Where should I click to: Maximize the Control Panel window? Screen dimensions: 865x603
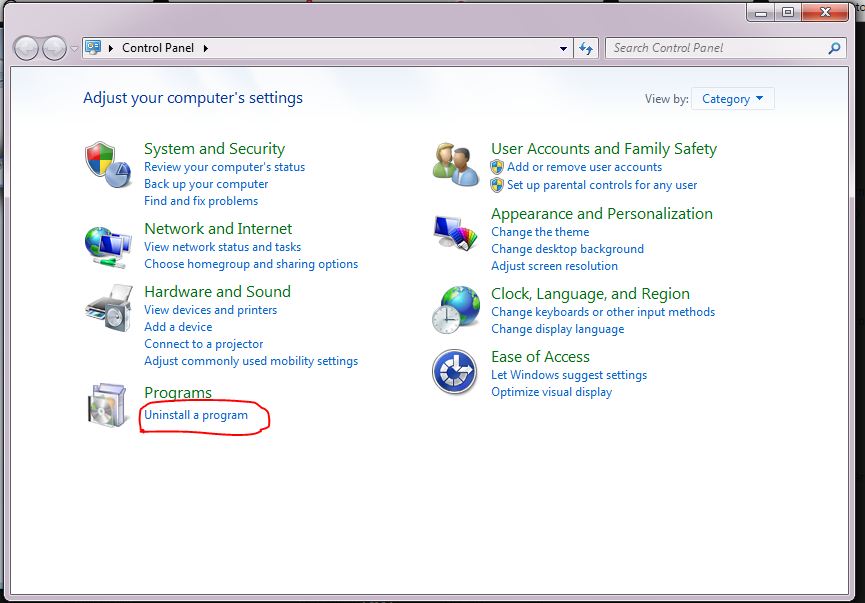click(788, 12)
